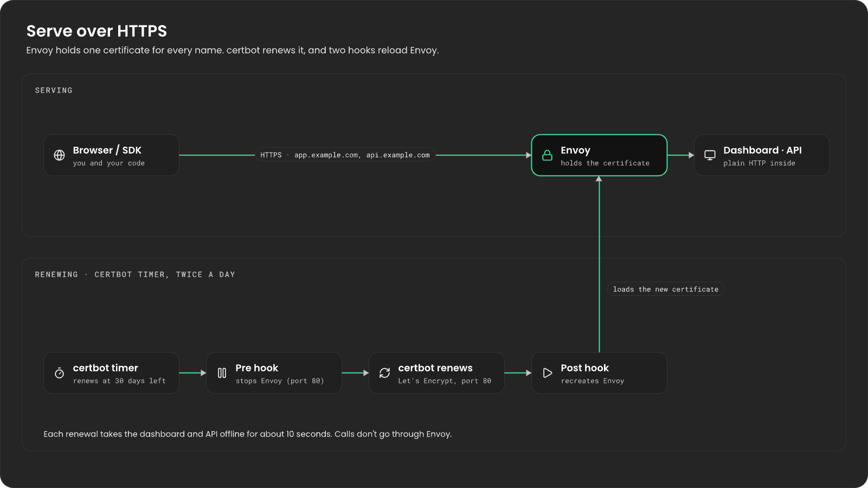
Task: Select the Post hook title
Action: click(585, 368)
